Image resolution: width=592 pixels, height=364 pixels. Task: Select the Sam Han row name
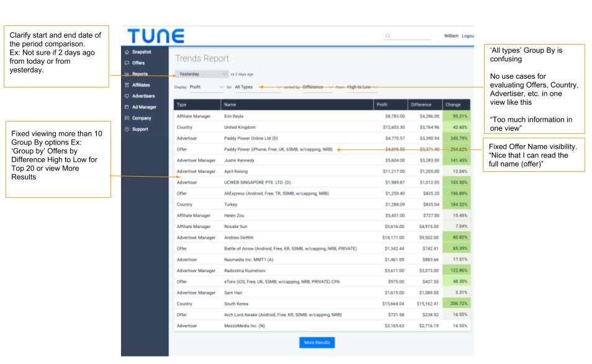point(233,293)
